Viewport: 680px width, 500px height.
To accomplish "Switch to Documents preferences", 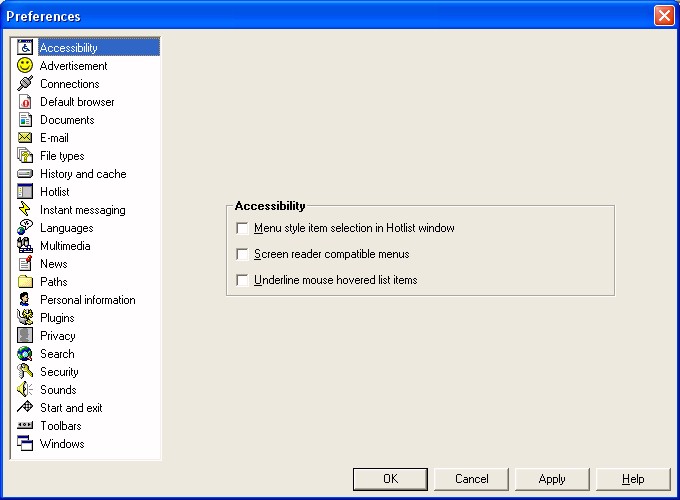I will click(x=67, y=120).
